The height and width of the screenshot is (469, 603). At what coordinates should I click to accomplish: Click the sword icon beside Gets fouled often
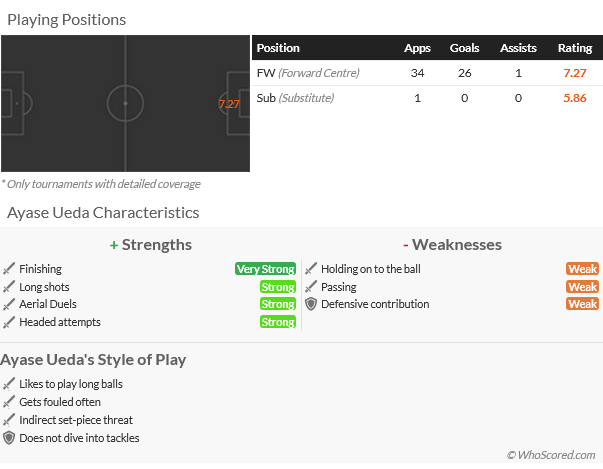tap(9, 402)
